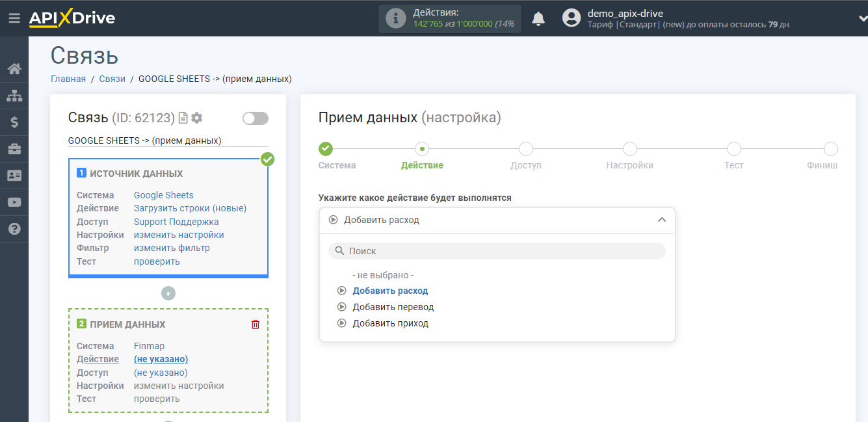Screen dimensions: 868x422
Task: Open Google Sheets system link
Action: (164, 195)
